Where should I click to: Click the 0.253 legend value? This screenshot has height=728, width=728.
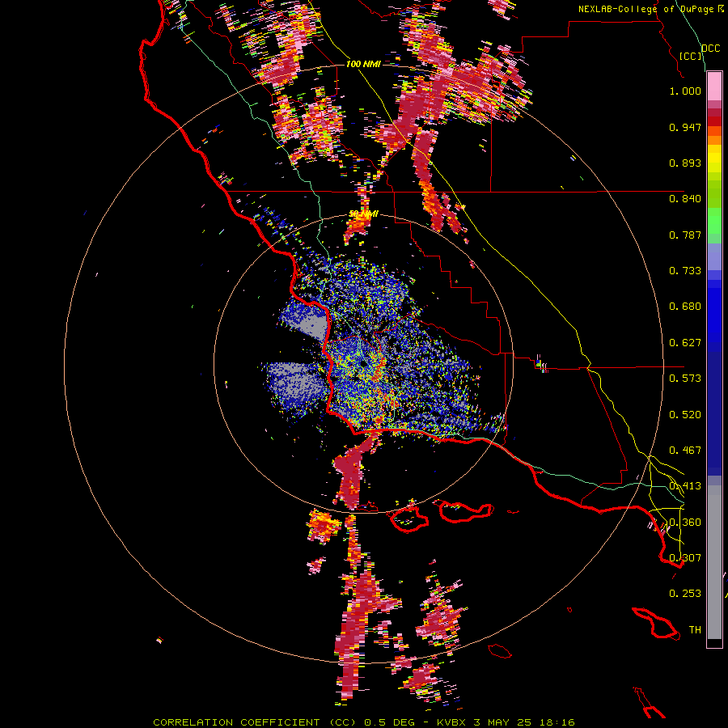(685, 594)
